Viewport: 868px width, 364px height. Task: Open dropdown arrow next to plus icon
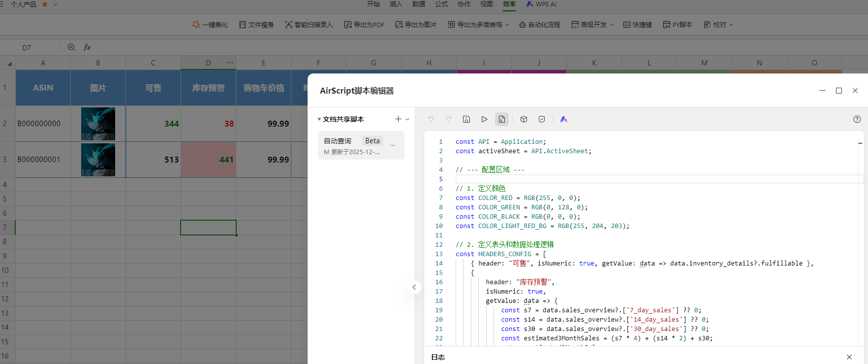coord(407,119)
